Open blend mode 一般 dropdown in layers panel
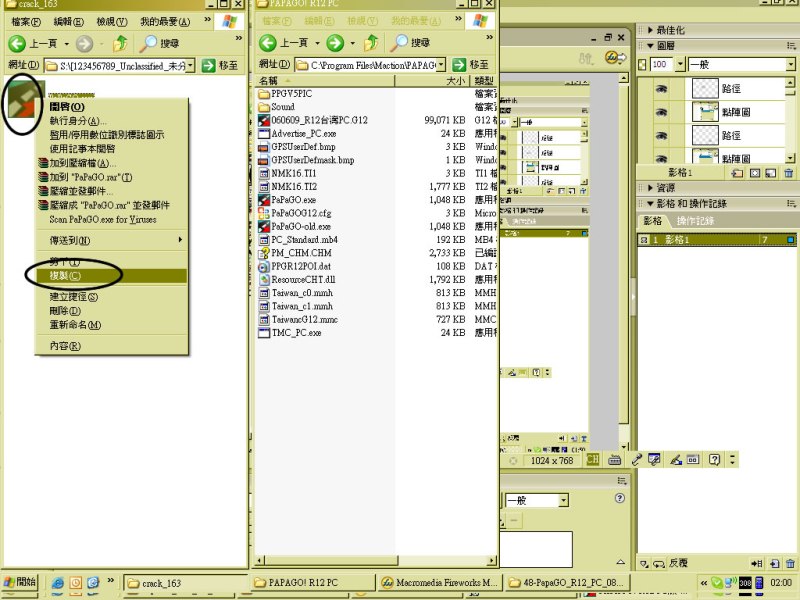The width and height of the screenshot is (800, 600). 790,65
